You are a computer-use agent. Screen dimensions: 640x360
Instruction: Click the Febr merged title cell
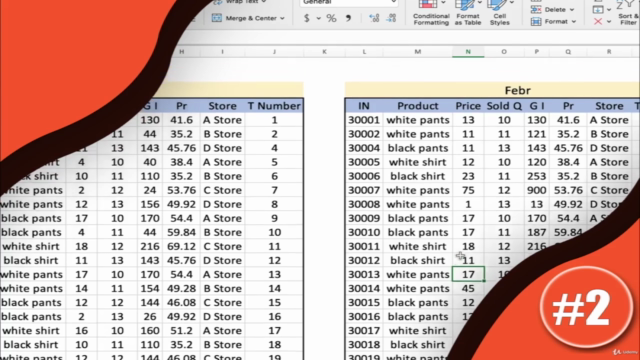492,90
